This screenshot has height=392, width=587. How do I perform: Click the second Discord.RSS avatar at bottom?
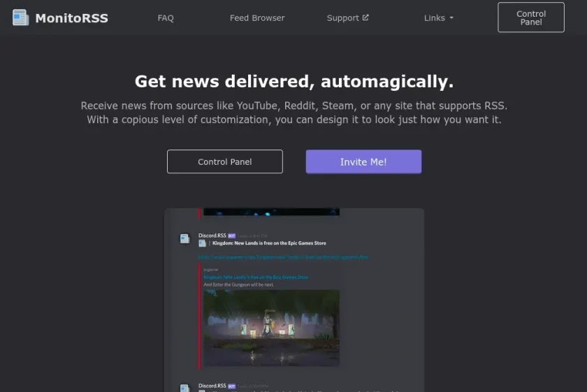[x=185, y=388]
